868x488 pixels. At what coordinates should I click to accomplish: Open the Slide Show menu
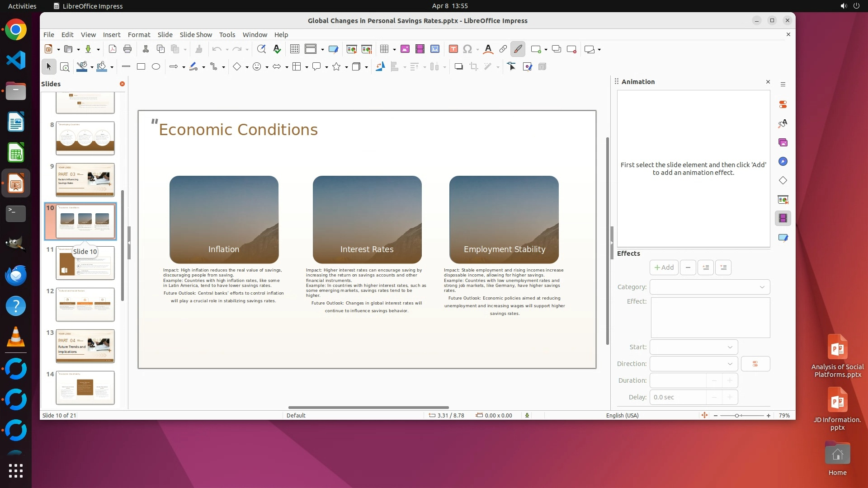coord(195,35)
